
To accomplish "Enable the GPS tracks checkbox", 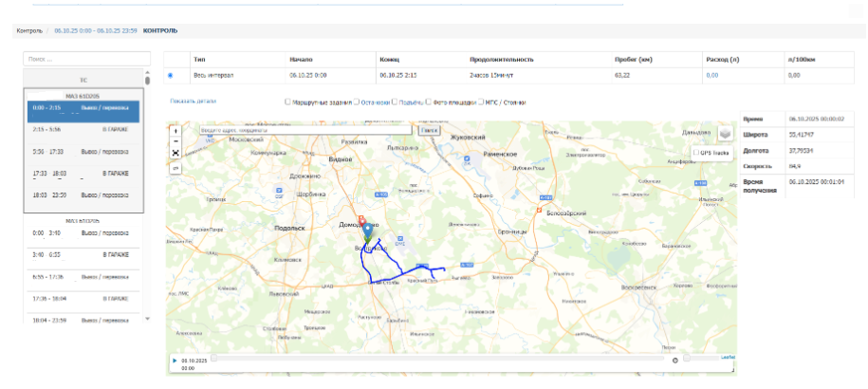I will click(x=697, y=152).
